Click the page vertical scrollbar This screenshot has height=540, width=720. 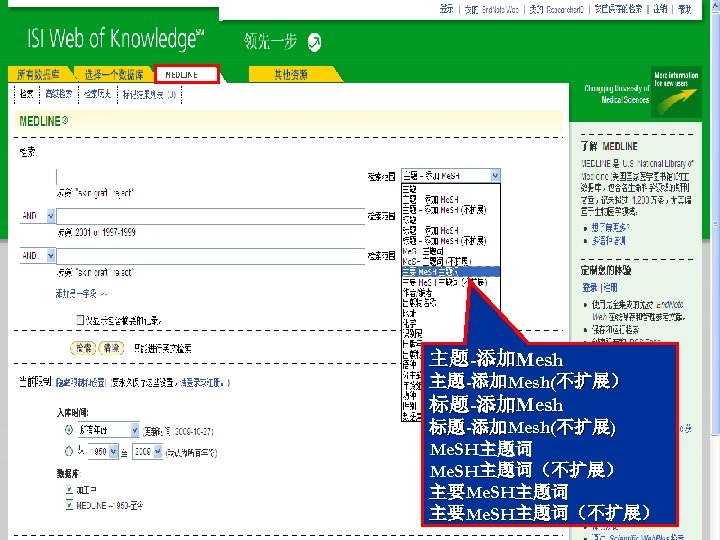click(x=715, y=225)
